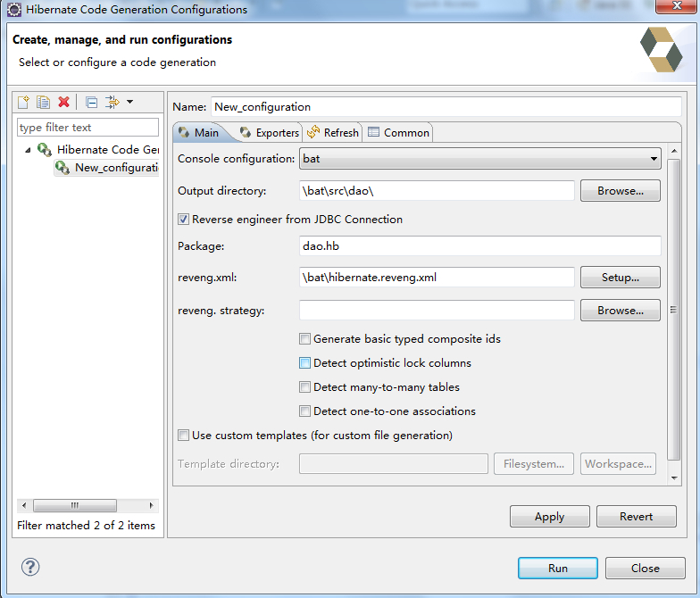Click scroll down arrow in Main tab
This screenshot has height=598, width=700.
pos(674,478)
